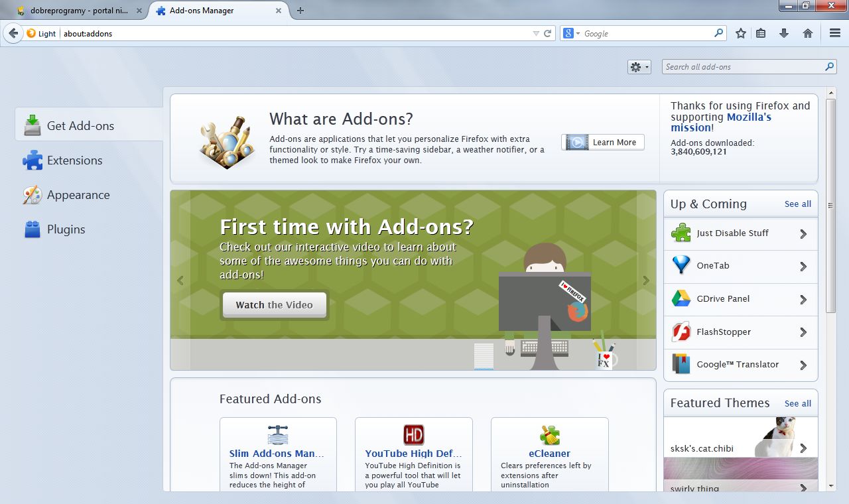Click See all in Featured Themes

coord(798,403)
